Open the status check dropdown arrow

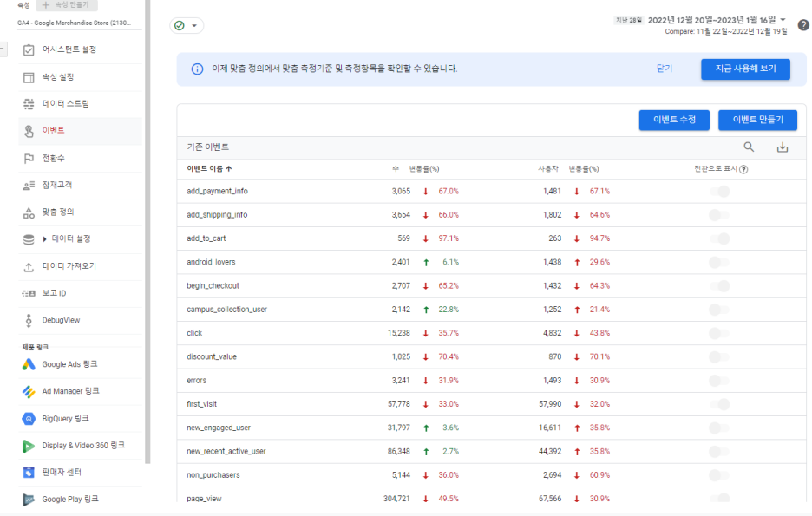[x=194, y=25]
